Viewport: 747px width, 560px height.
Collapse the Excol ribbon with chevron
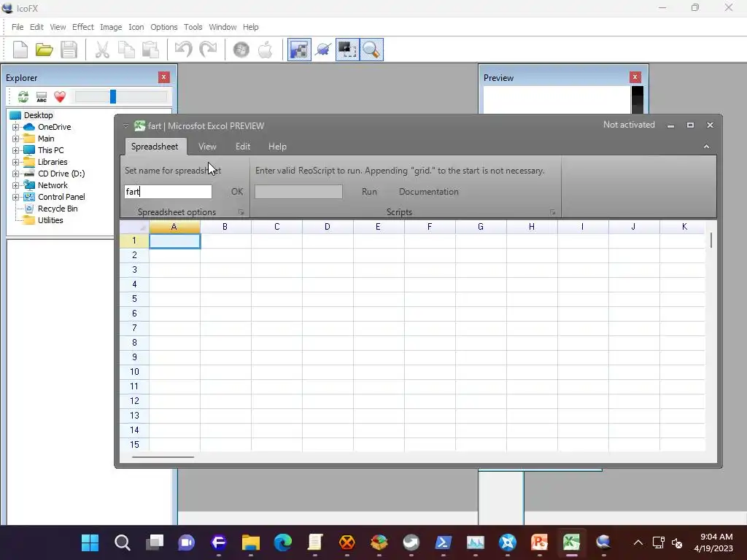coord(706,147)
